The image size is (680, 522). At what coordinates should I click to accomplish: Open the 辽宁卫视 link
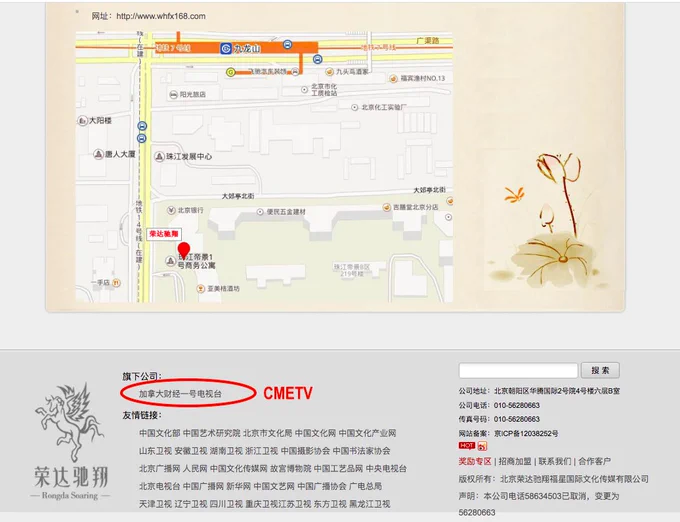[191, 504]
